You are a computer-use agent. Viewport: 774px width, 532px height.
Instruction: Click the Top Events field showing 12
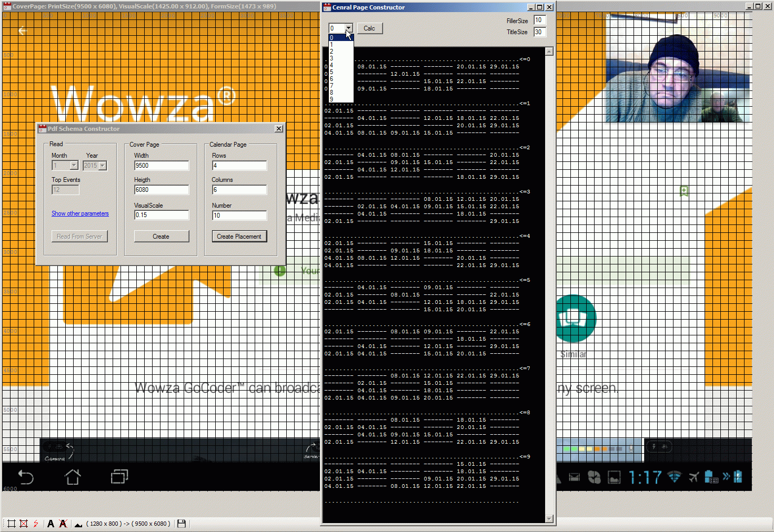(65, 190)
